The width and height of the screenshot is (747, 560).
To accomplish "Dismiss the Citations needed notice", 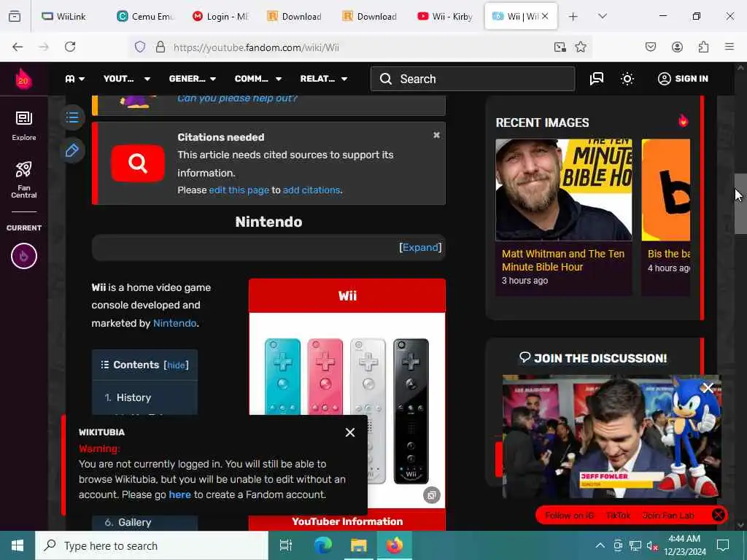I will 436,135.
